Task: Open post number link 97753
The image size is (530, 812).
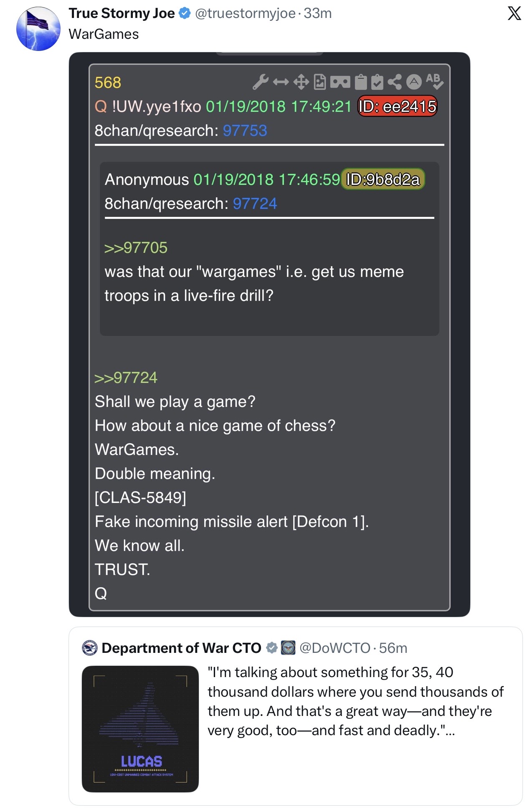Action: pos(245,131)
